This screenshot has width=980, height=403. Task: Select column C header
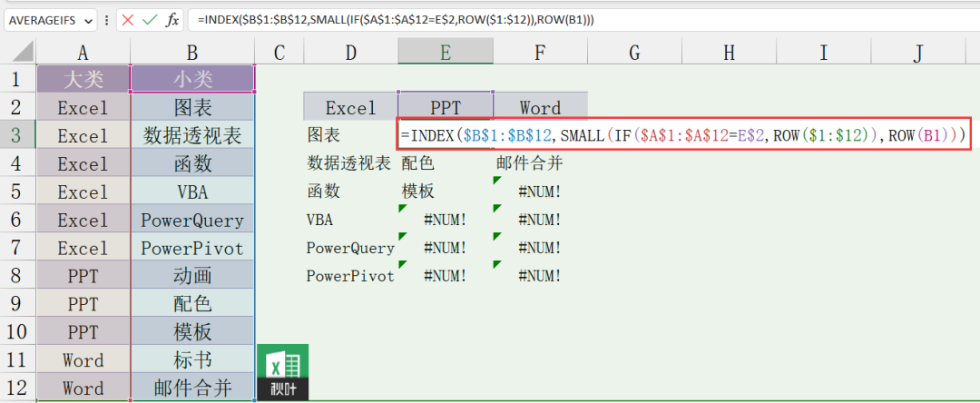click(x=279, y=52)
